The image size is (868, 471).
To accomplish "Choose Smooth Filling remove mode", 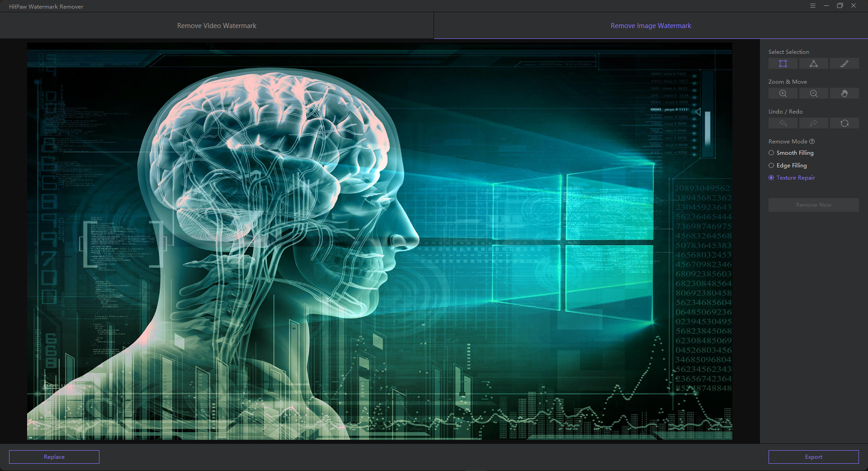I will point(791,153).
